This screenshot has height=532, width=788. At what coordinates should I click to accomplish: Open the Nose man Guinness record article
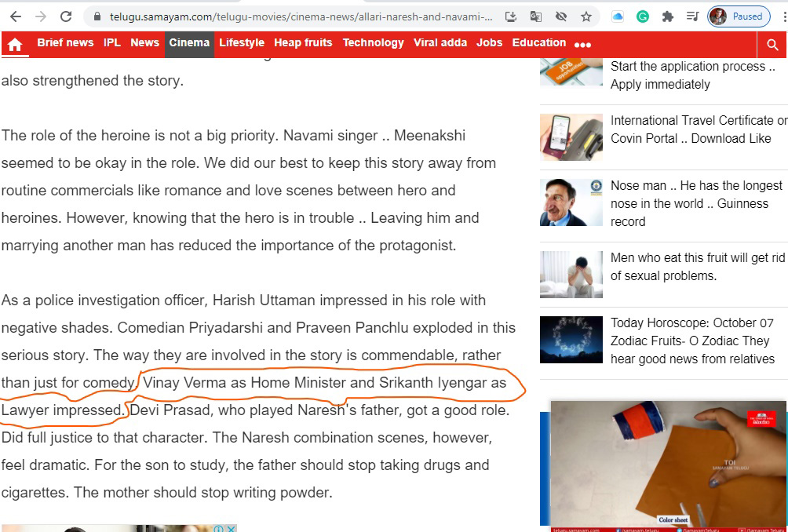[696, 203]
